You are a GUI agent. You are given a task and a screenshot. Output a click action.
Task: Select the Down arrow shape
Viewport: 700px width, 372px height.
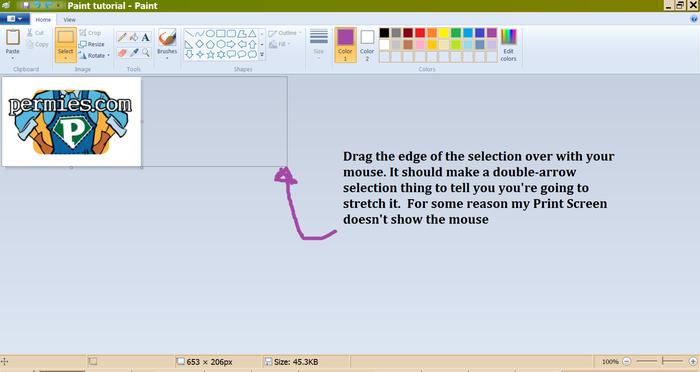pos(189,54)
